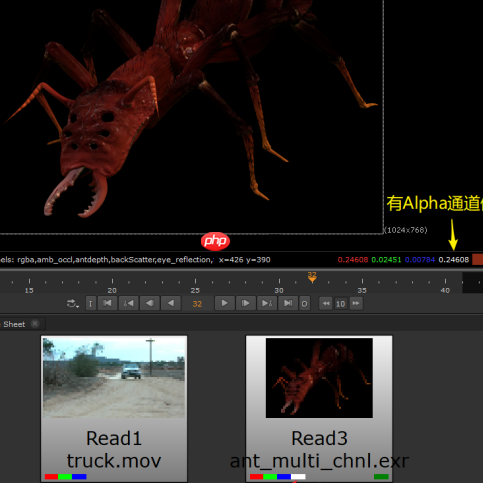Click the 1024x768 format label
The width and height of the screenshot is (483, 483).
406,230
